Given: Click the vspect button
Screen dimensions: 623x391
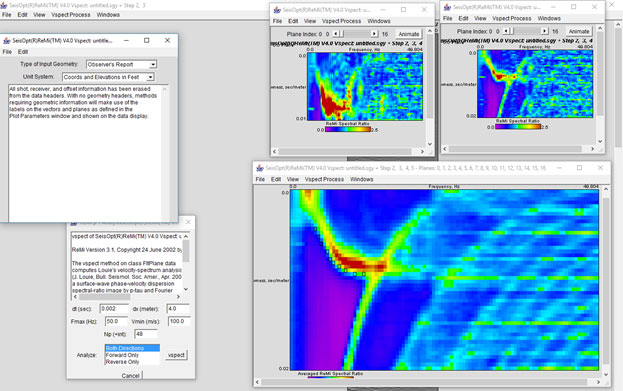Looking at the screenshot, I should [176, 355].
